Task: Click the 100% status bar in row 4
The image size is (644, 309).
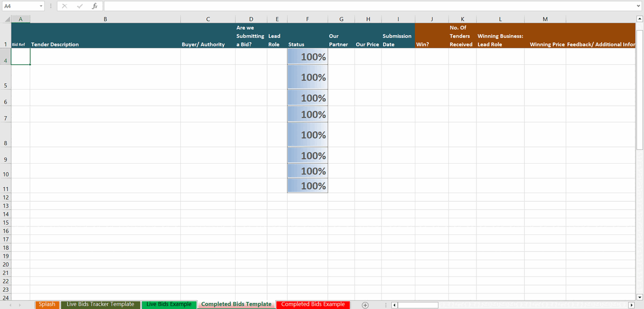Action: tap(307, 56)
